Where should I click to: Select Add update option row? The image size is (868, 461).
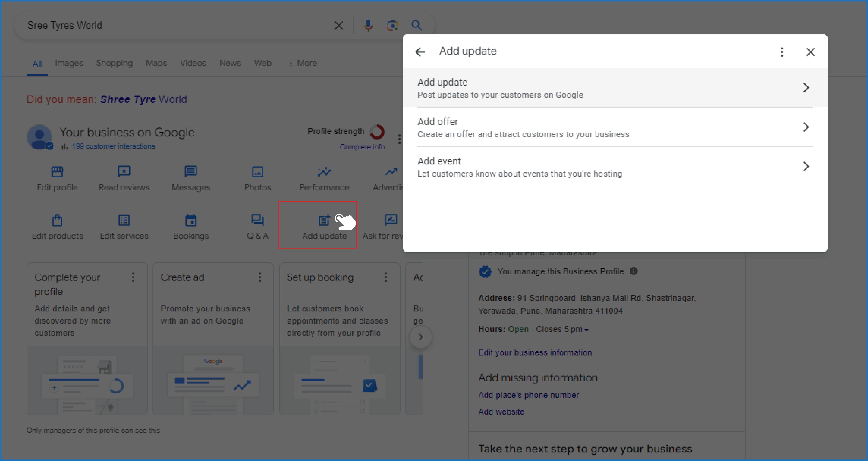tap(615, 88)
